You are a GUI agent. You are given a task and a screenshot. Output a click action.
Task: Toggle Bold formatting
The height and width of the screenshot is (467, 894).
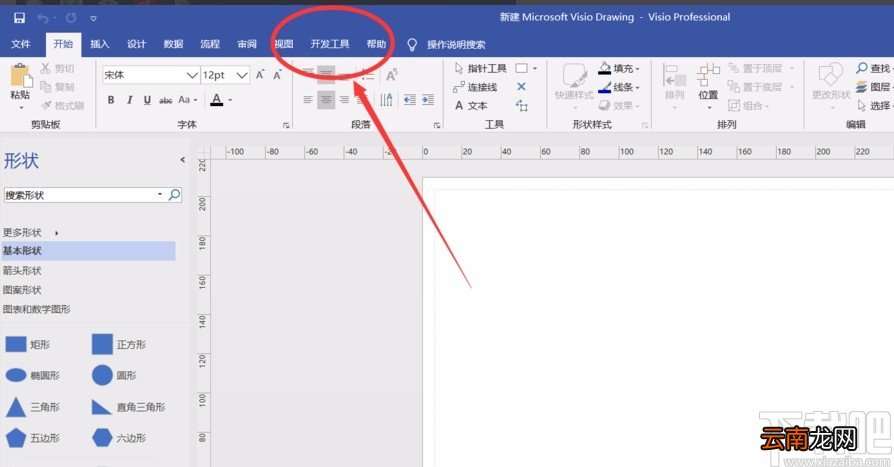111,100
